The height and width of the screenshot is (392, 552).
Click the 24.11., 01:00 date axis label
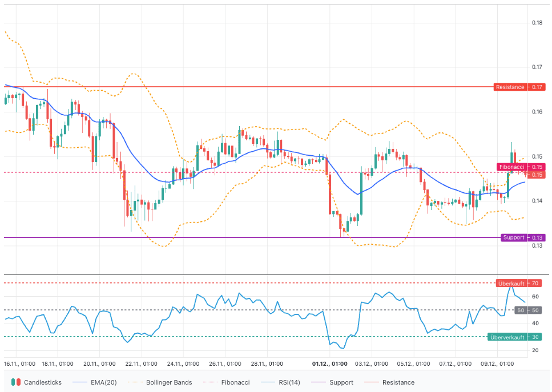coord(183,363)
